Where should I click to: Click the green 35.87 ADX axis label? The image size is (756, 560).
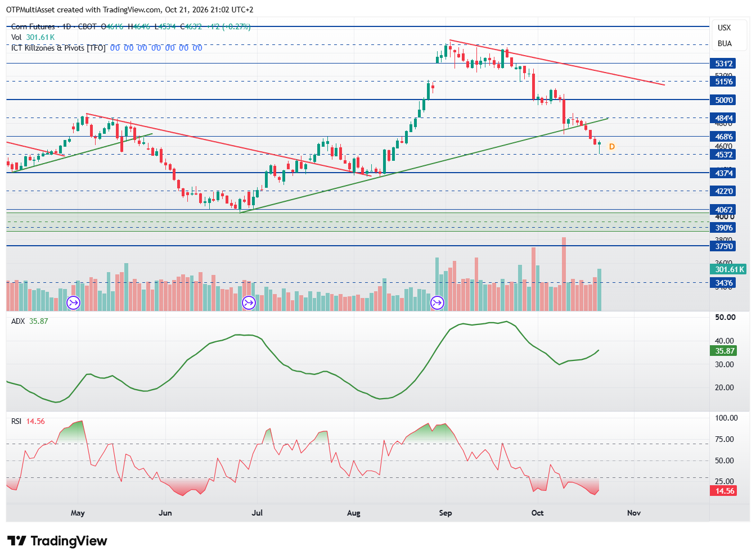(x=724, y=351)
